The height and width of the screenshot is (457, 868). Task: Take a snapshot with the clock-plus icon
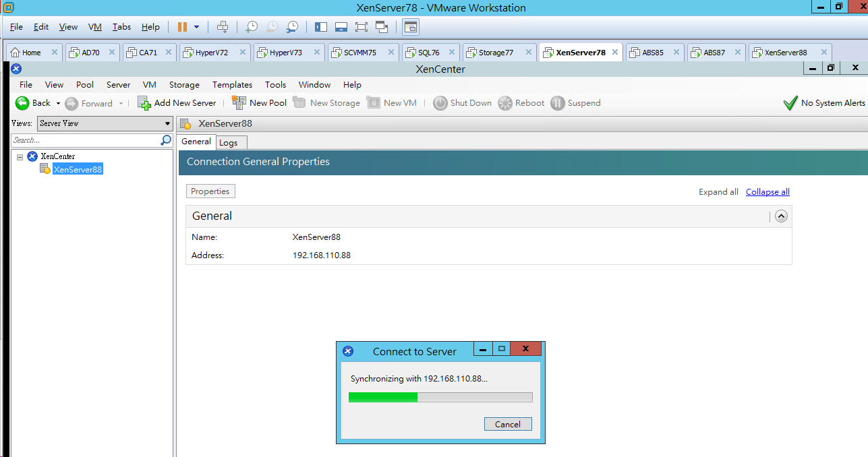pyautogui.click(x=251, y=27)
